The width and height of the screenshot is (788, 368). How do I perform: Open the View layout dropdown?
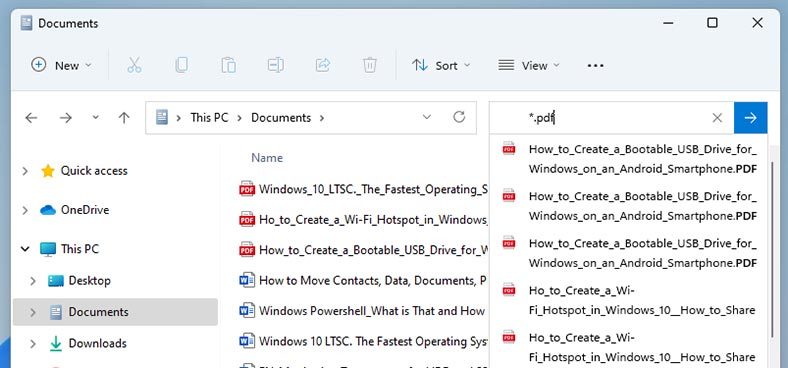tap(529, 65)
